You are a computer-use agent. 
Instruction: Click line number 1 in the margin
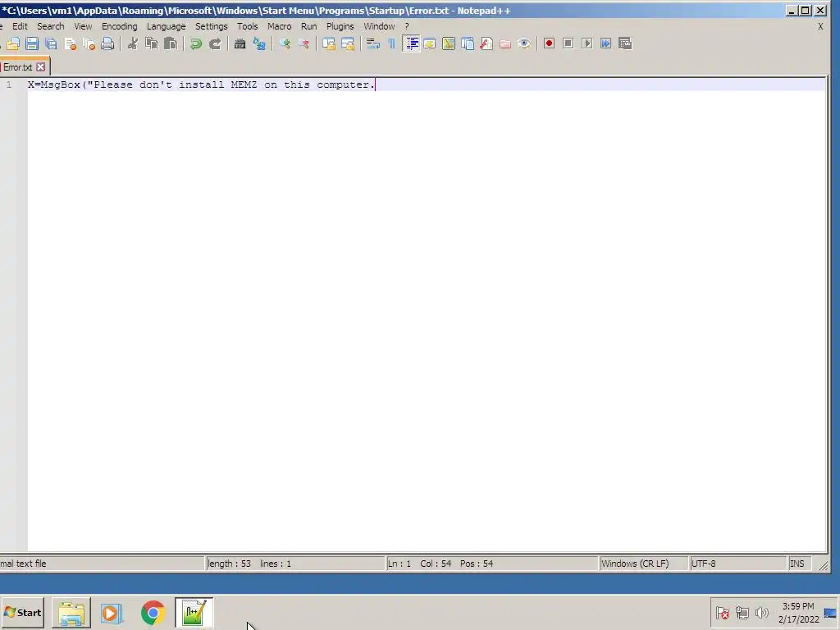point(8,84)
